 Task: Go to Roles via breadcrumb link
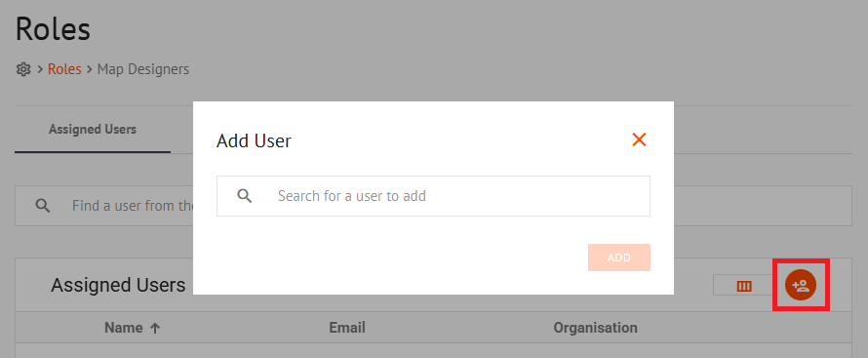click(64, 69)
